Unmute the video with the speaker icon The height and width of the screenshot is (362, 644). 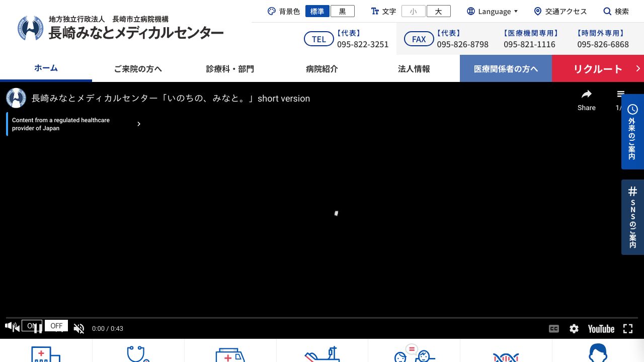(78, 328)
